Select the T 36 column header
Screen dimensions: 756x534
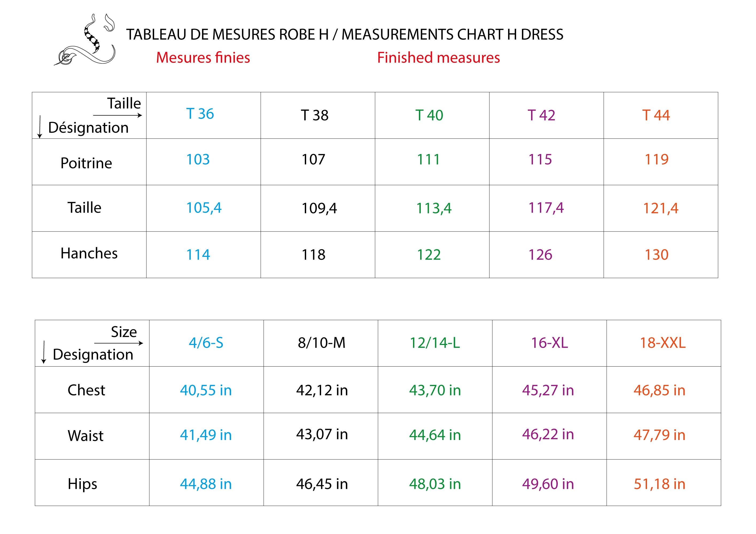point(200,114)
